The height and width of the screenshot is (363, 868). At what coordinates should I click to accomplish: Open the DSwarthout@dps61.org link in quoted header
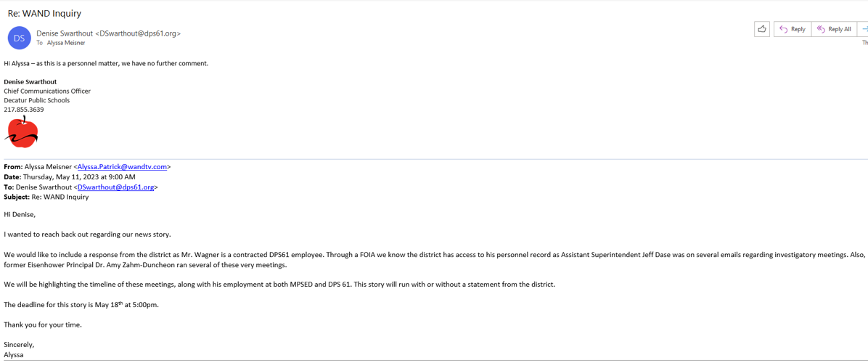pos(116,187)
